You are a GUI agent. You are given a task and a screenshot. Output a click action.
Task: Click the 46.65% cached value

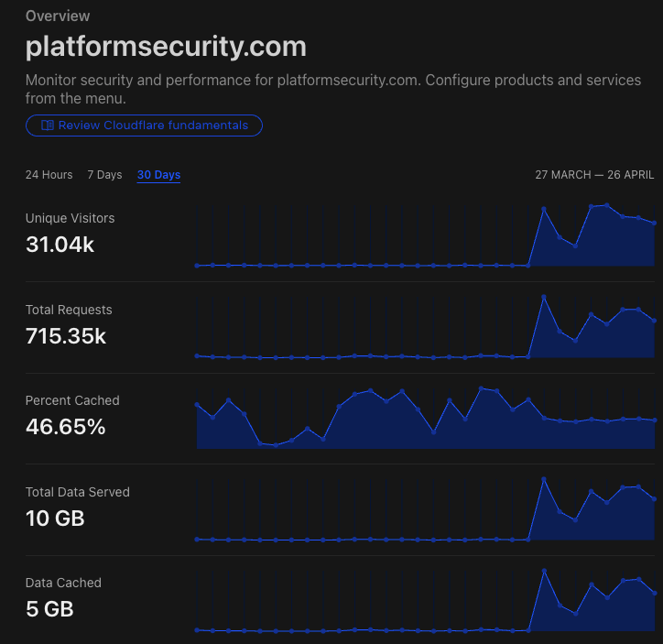pyautogui.click(x=65, y=427)
